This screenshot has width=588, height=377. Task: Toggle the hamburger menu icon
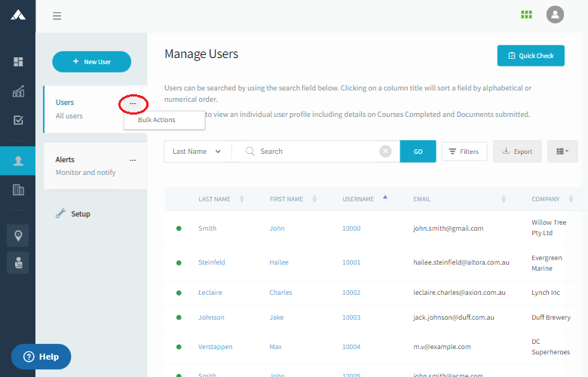pos(57,16)
